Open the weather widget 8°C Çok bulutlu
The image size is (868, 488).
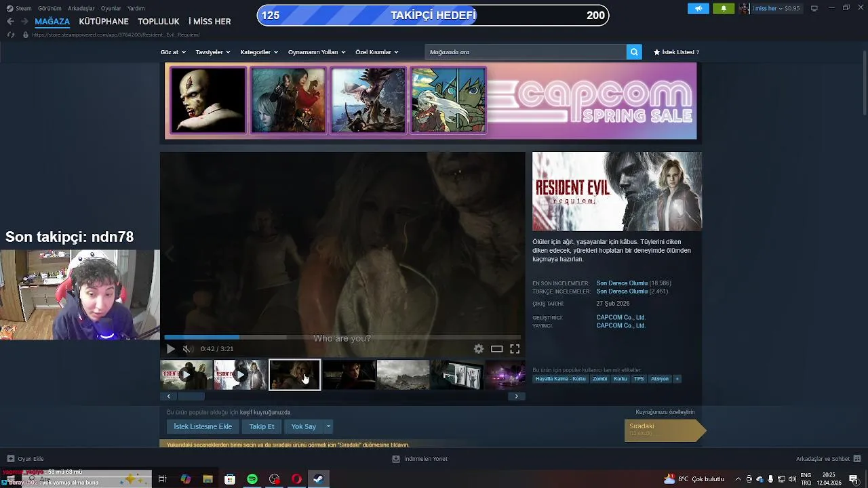click(x=694, y=479)
